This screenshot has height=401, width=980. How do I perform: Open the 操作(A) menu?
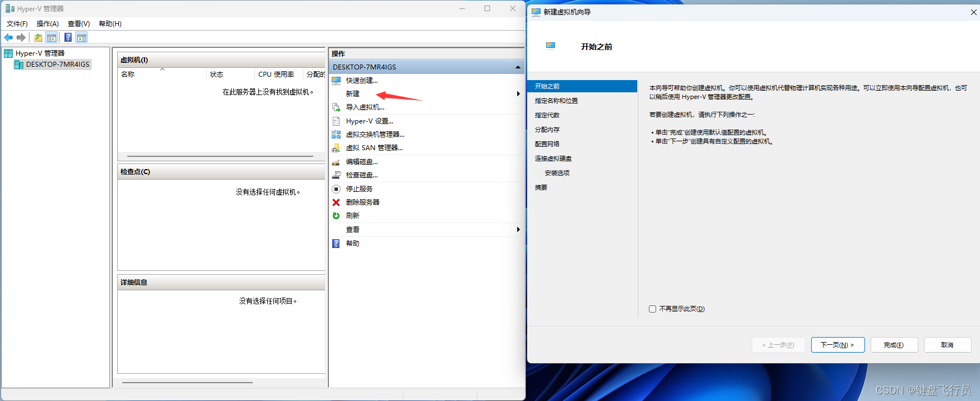[x=48, y=24]
